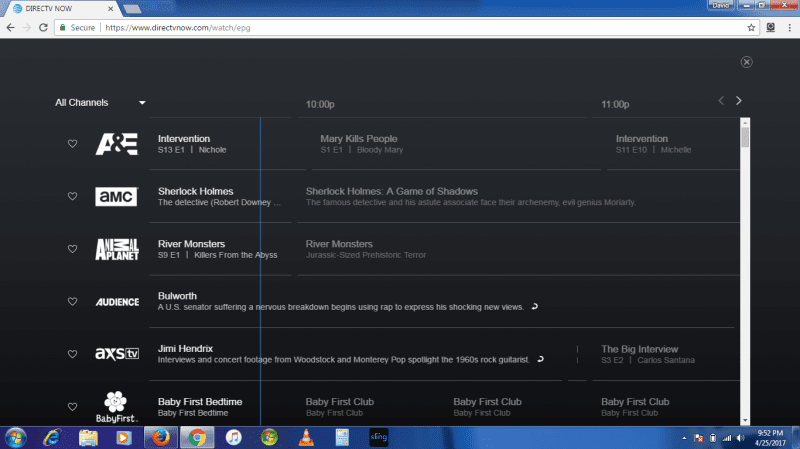800x449 pixels.
Task: Favorite the AXS TV channel heart
Action: coord(72,354)
